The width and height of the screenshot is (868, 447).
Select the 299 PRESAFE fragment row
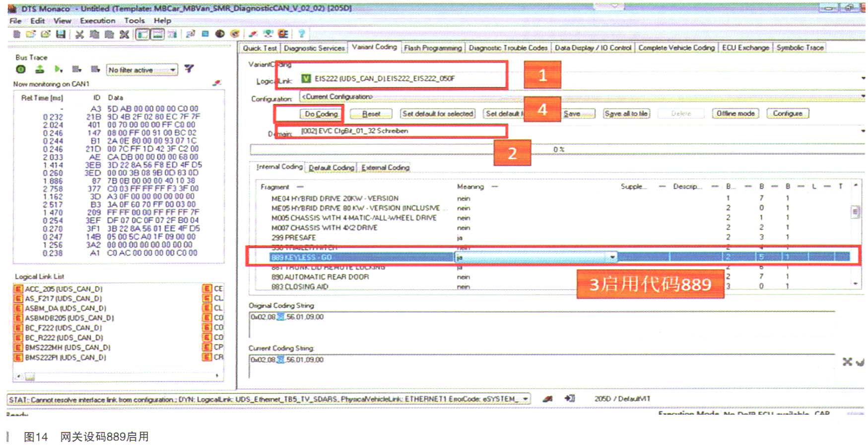pos(556,238)
